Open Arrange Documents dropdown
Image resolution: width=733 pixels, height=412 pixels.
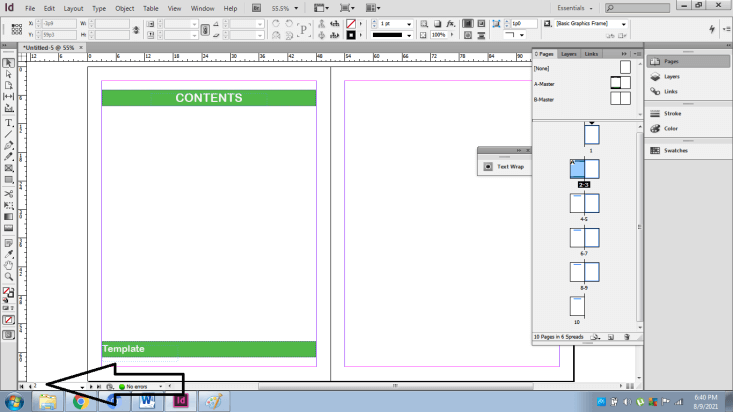(x=373, y=8)
